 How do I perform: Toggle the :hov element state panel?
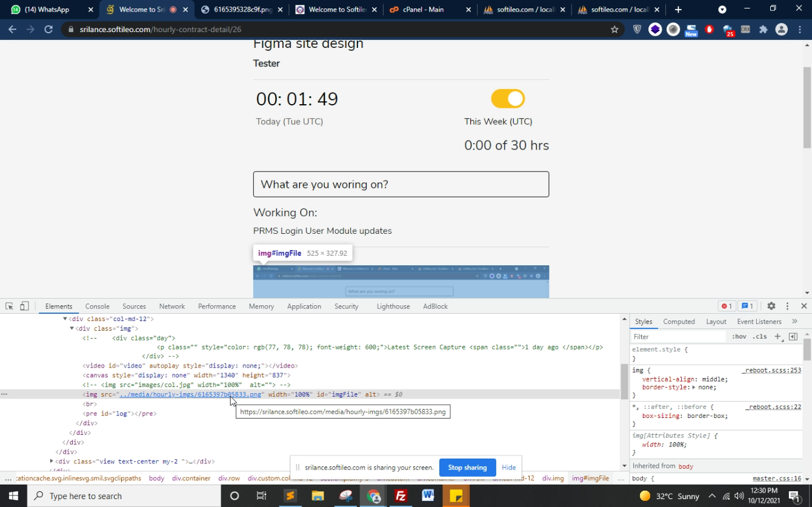[x=739, y=337]
